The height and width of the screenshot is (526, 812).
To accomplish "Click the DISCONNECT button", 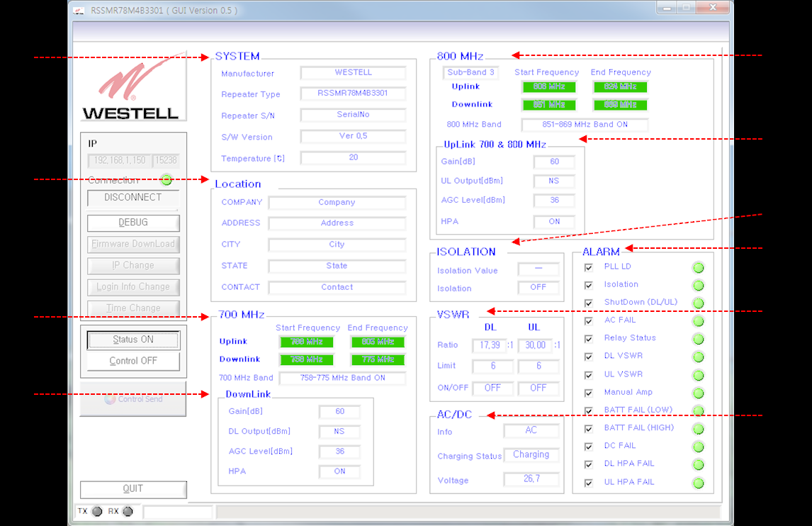I will (133, 198).
